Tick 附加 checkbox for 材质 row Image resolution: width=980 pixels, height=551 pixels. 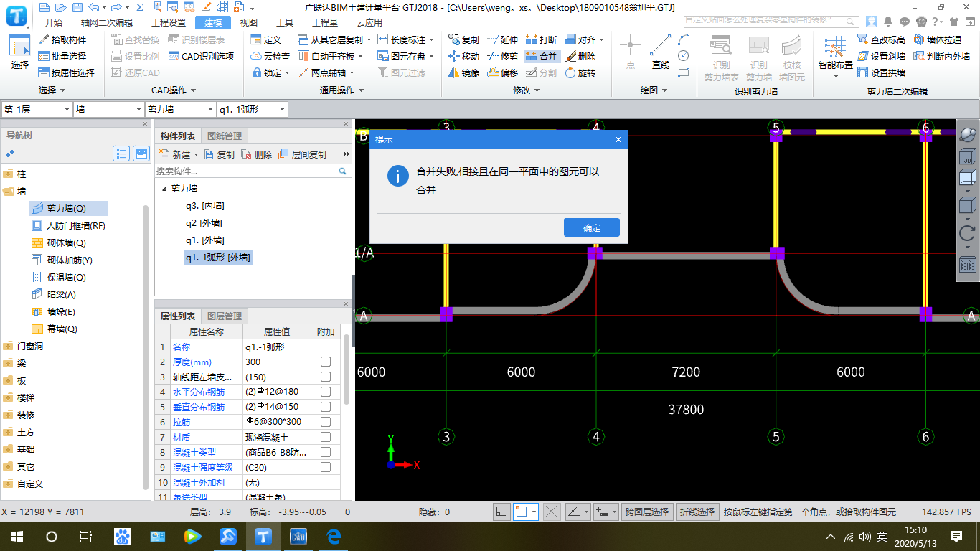[x=326, y=437]
